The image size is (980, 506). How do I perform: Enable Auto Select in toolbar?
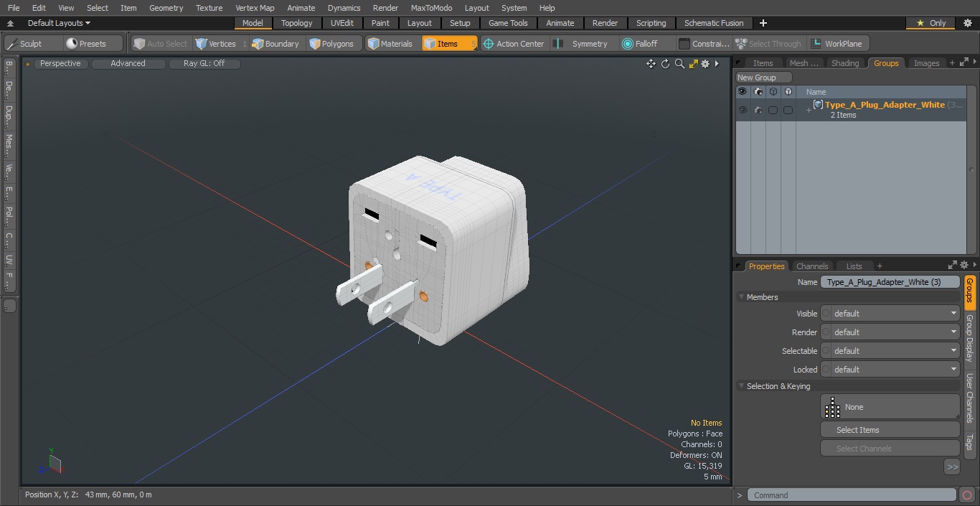click(x=161, y=44)
